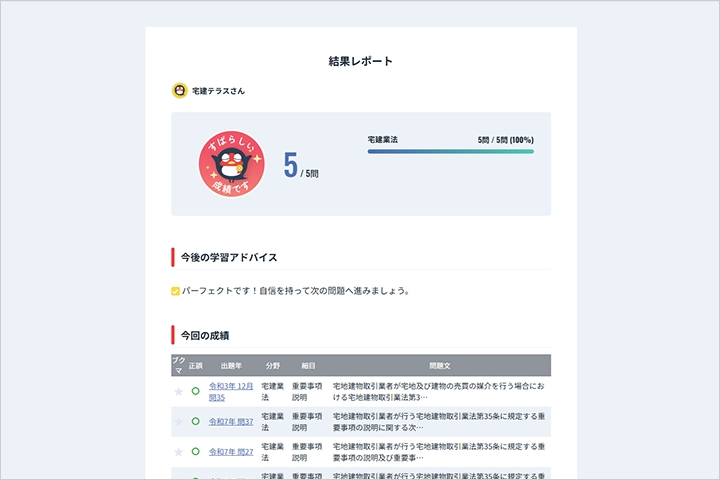Viewport: 720px width, 480px height.
Task: Click the 問題文 column header
Action: [x=440, y=366]
